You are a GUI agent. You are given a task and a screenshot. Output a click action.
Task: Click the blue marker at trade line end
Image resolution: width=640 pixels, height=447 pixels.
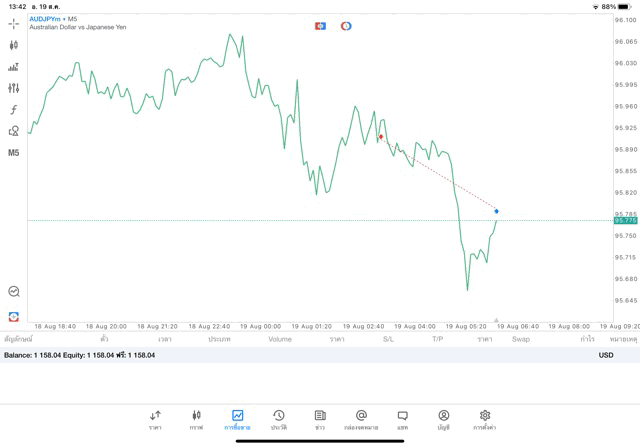496,211
